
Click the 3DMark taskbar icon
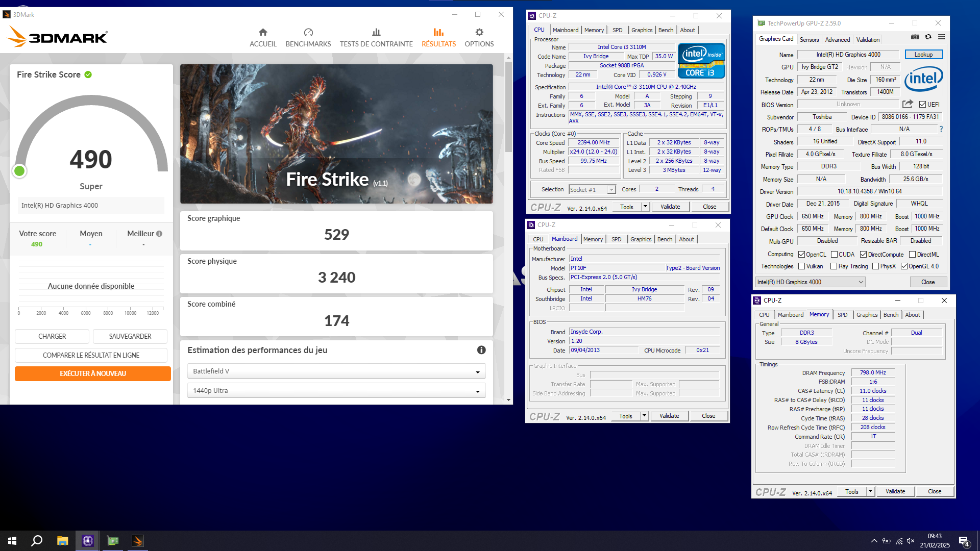138,541
